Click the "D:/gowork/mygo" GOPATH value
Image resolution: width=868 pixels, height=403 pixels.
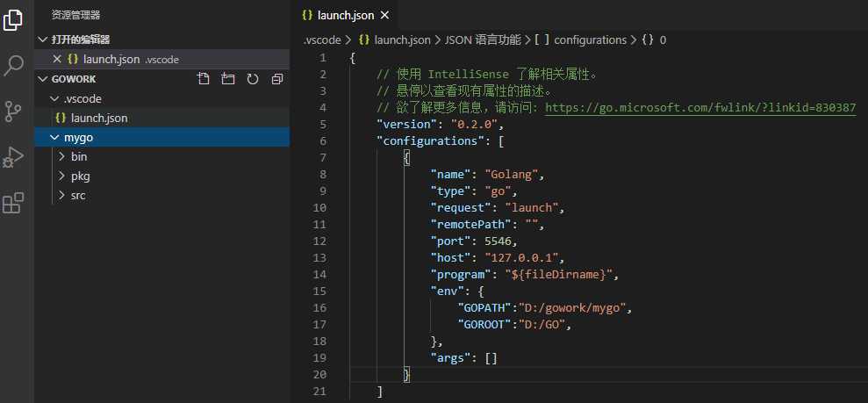tap(572, 308)
